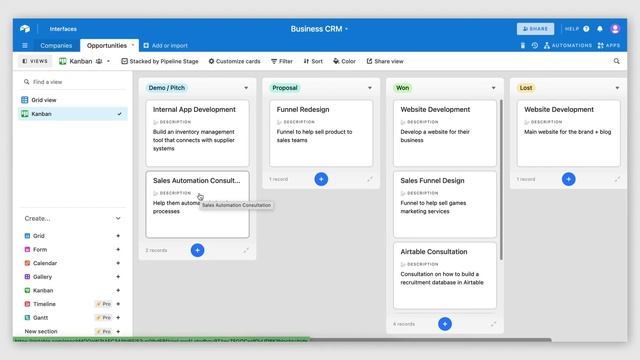
Task: Expand Lost stack with arrows icon
Action: coord(617,179)
